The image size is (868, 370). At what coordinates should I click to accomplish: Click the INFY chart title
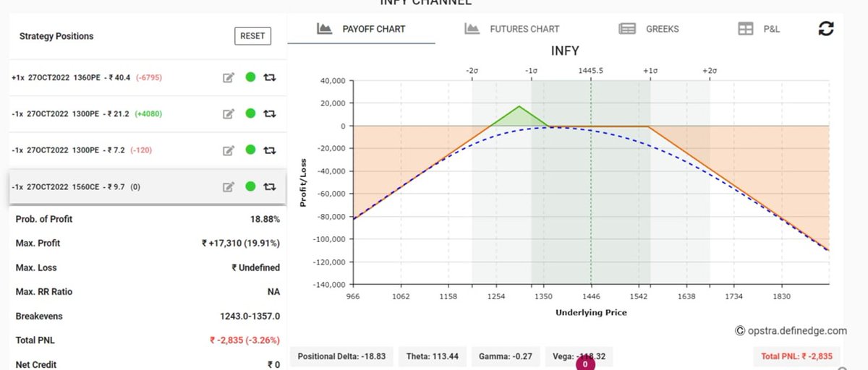tap(565, 51)
